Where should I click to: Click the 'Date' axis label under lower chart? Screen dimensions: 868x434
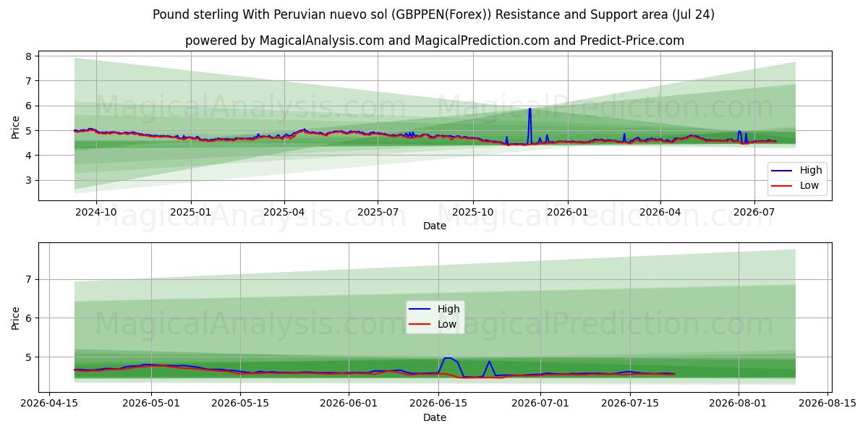pyautogui.click(x=435, y=417)
